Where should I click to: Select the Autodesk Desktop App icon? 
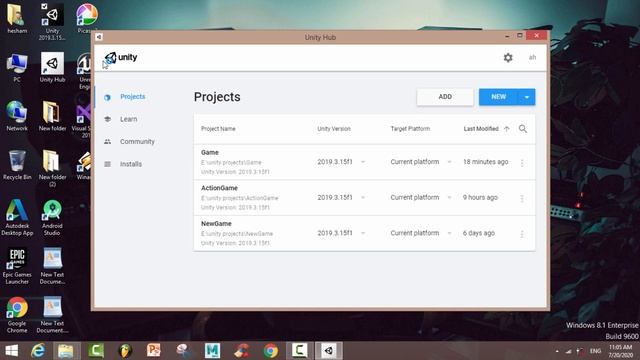pos(17,218)
